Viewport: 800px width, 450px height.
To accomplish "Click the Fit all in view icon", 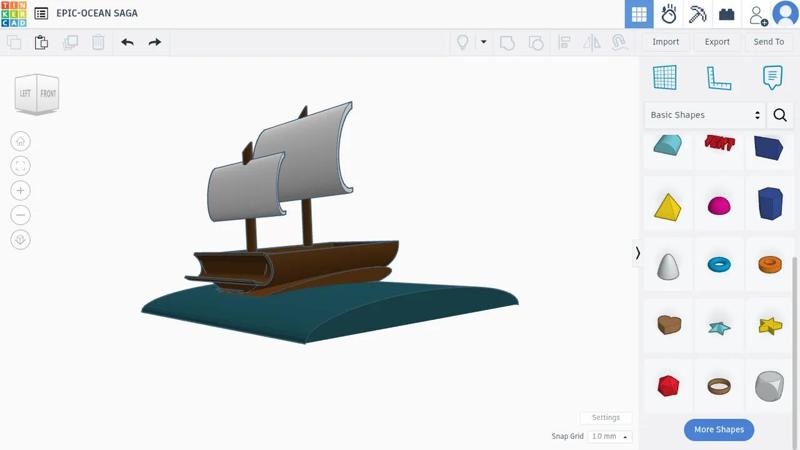I will point(20,166).
